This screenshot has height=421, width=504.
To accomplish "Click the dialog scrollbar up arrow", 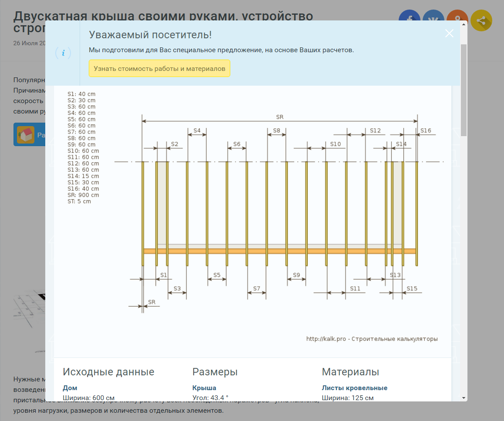I will pyautogui.click(x=464, y=24).
